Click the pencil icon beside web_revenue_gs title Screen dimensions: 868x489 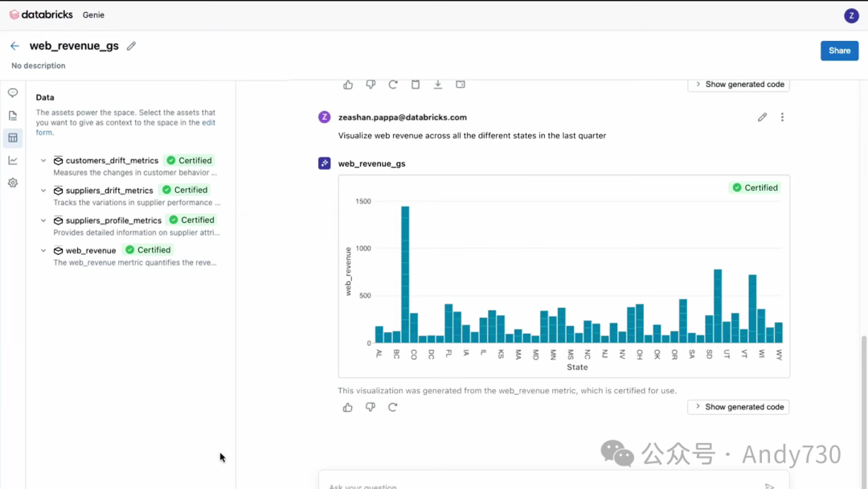point(131,46)
